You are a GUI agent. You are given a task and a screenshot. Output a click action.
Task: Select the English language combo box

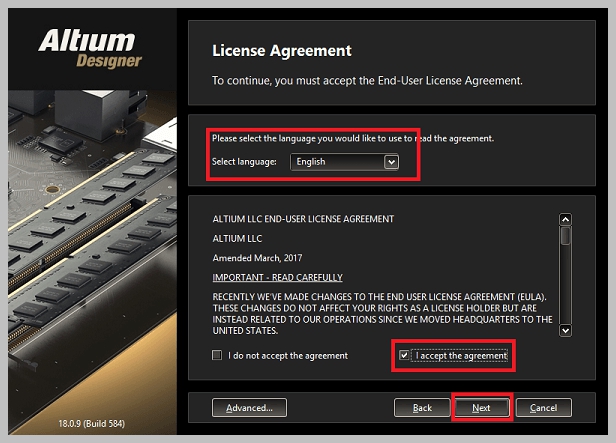click(x=345, y=162)
